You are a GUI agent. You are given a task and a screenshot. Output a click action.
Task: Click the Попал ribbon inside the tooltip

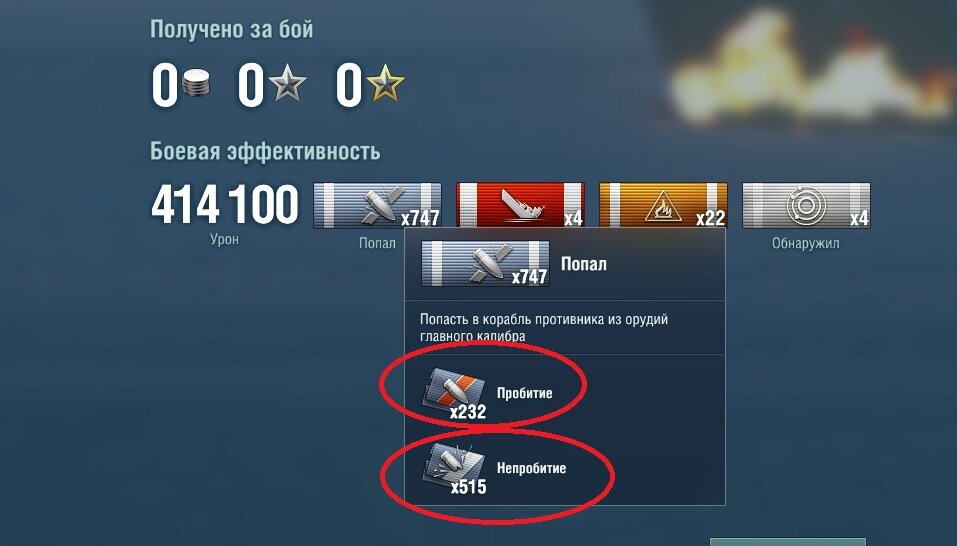coord(485,264)
